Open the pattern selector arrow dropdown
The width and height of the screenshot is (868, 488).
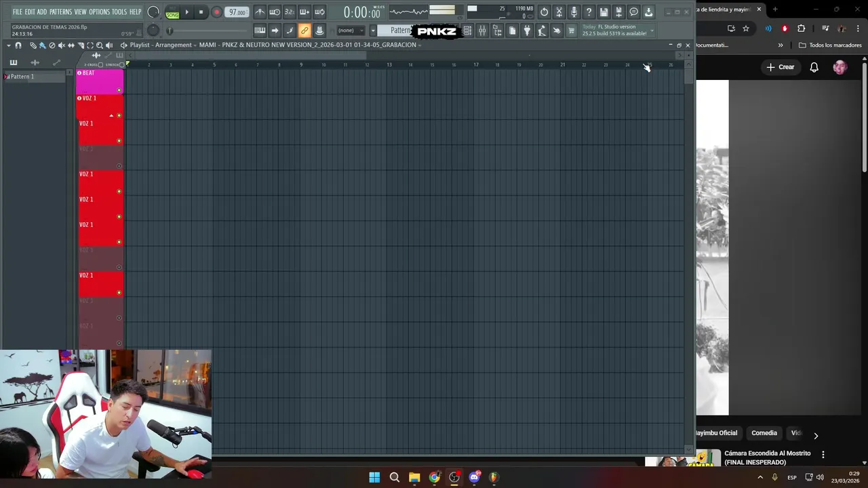[372, 30]
